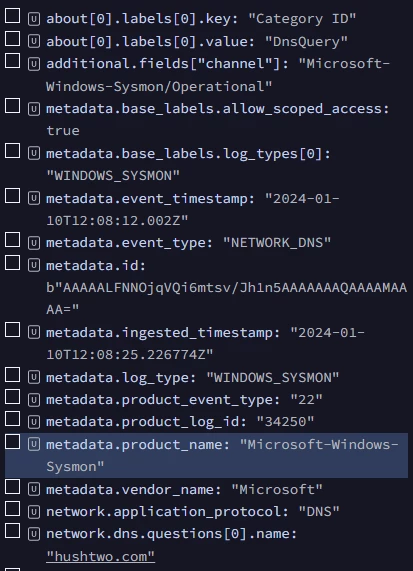Click the metadata.vendor_name Microsoft field text
The width and height of the screenshot is (413, 571).
click(x=184, y=489)
